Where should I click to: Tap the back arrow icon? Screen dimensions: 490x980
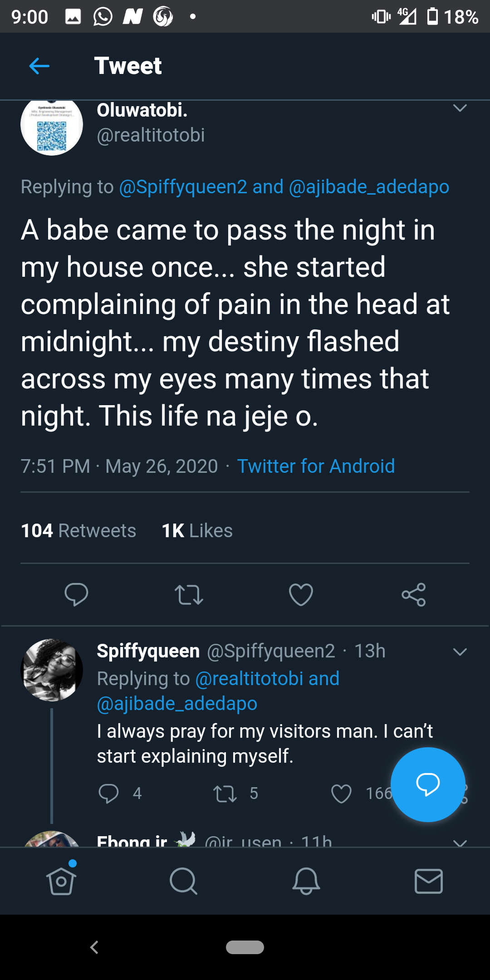(39, 66)
